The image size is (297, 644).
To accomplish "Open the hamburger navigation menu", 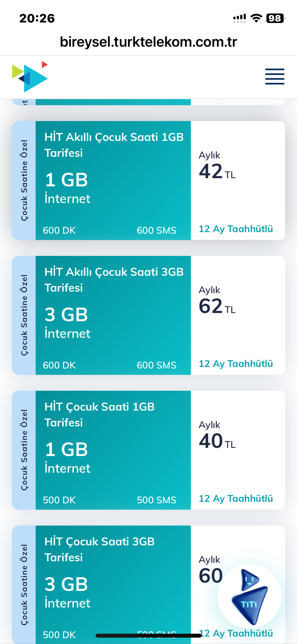I will click(275, 76).
